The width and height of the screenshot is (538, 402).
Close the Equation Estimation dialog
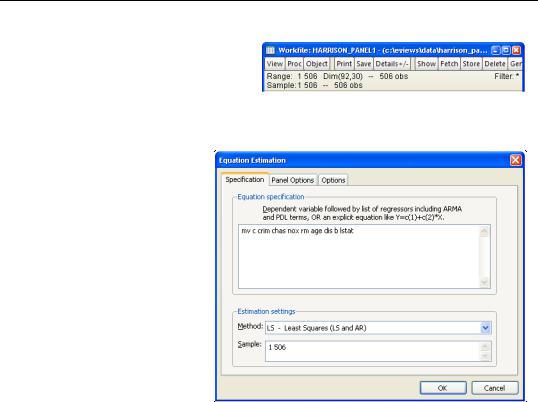tap(516, 160)
